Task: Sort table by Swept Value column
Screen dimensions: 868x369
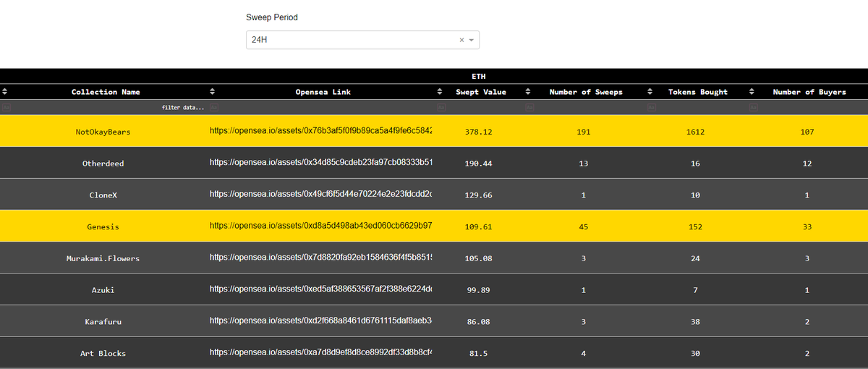Action: coord(440,92)
